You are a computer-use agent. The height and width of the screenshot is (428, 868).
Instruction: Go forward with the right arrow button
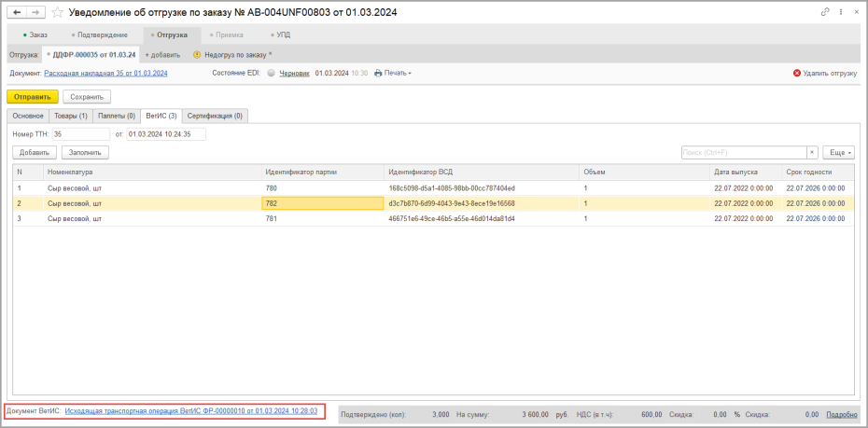(x=35, y=12)
